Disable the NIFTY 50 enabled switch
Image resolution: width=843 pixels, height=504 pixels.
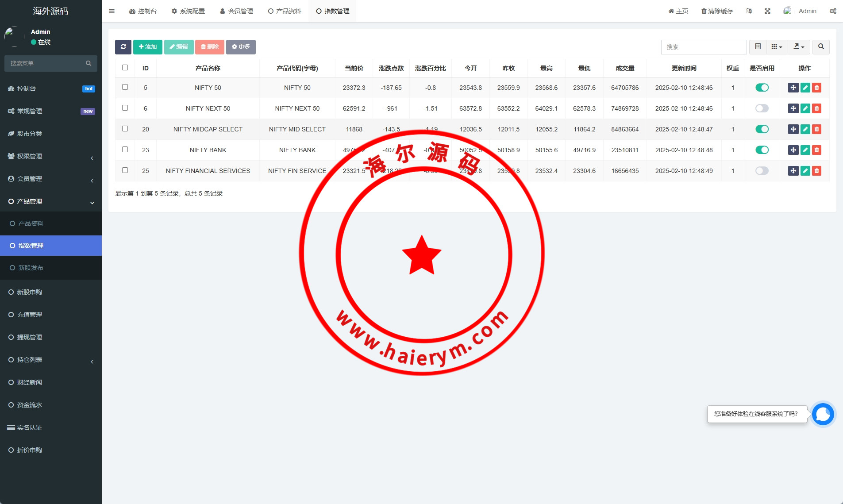(762, 88)
